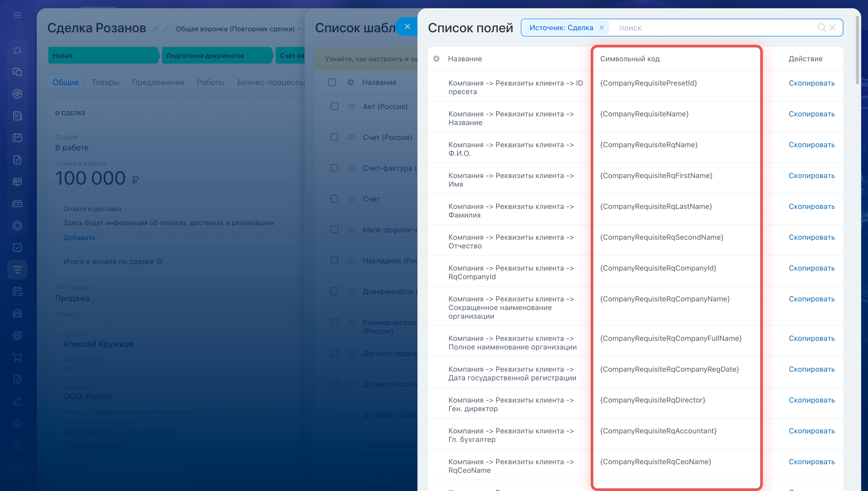
Task: Click the vertical scrollbar of Список полей panel
Action: point(858,50)
